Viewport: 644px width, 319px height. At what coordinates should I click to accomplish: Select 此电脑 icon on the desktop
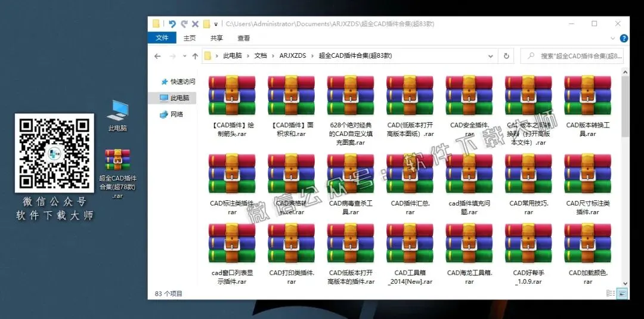117,116
